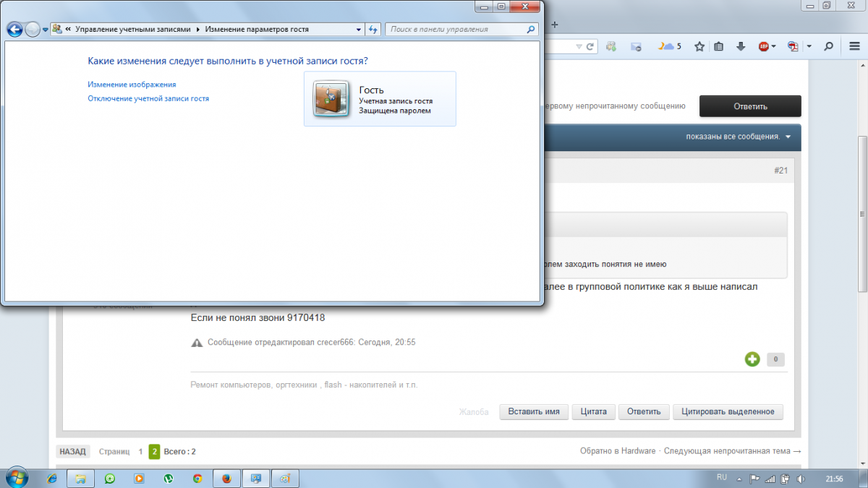Click the 'Цитата' button
868x488 pixels.
coord(594,411)
